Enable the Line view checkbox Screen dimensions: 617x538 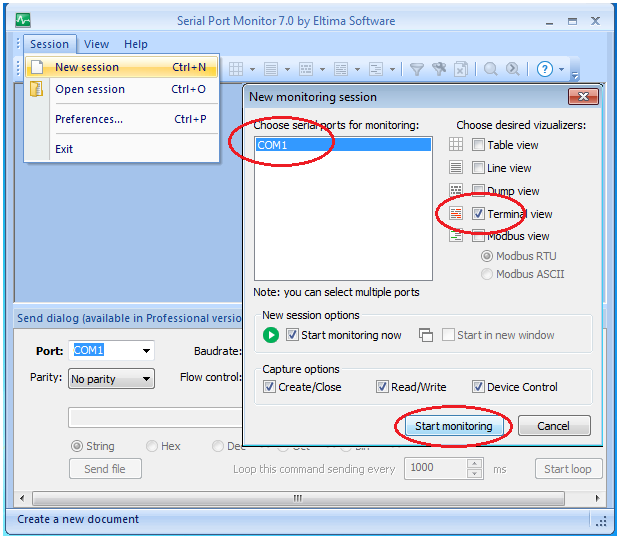tap(478, 168)
